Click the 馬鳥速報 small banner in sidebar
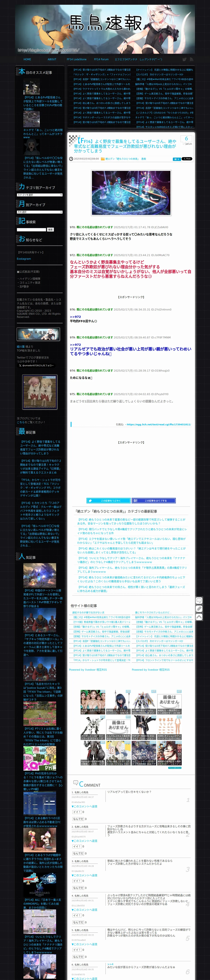Image resolution: width=210 pixels, height=980 pixels. coord(38,334)
